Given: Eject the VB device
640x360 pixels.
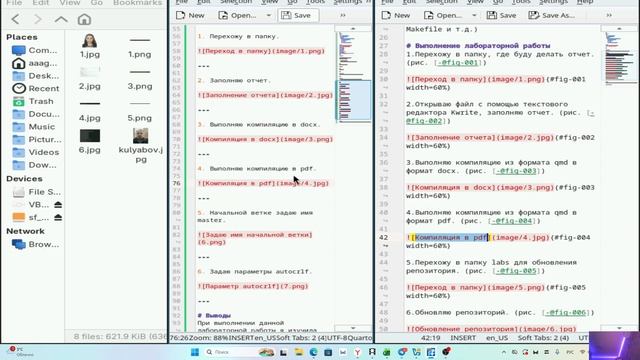Looking at the screenshot, I should (58, 204).
